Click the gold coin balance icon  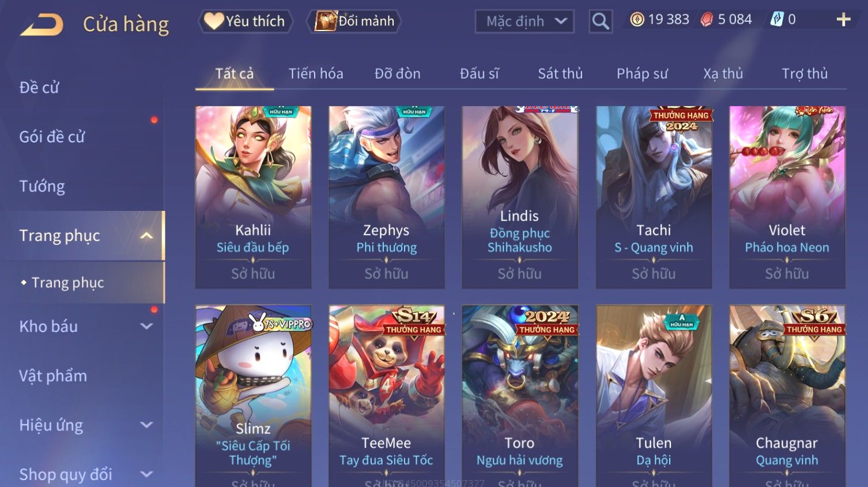click(637, 20)
